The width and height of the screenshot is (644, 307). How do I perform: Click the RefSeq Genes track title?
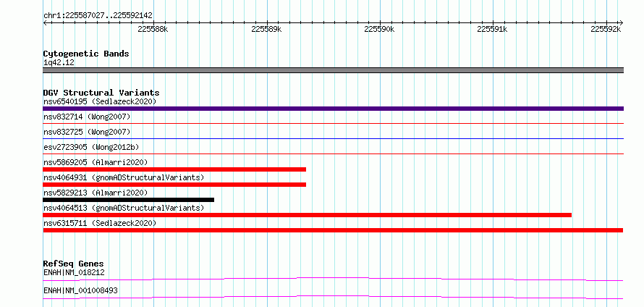[74, 264]
